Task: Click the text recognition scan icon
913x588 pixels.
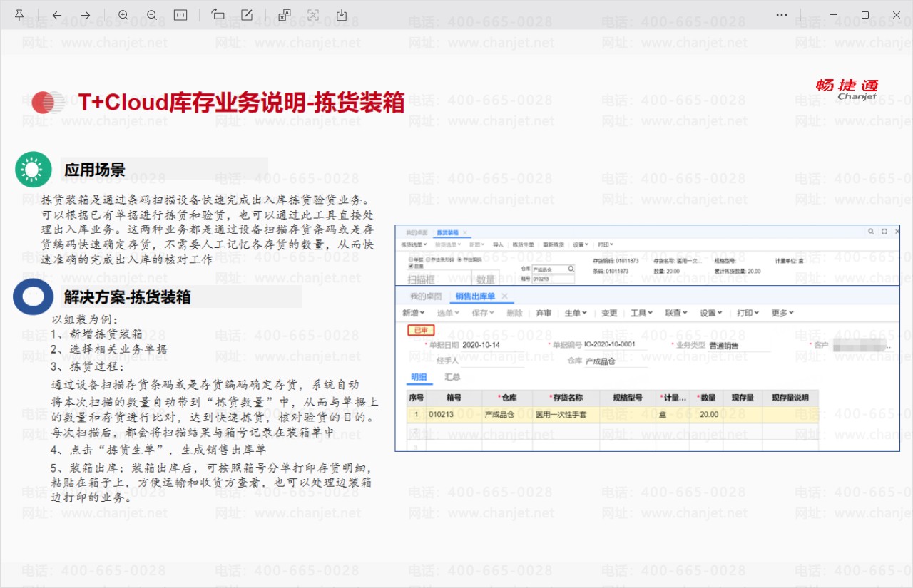Action: coord(312,15)
